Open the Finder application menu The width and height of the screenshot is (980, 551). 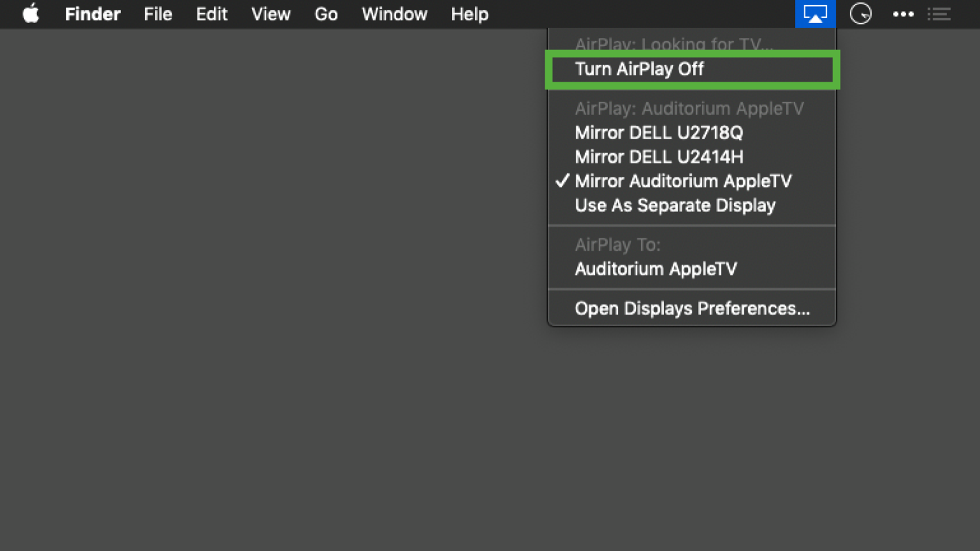(92, 14)
